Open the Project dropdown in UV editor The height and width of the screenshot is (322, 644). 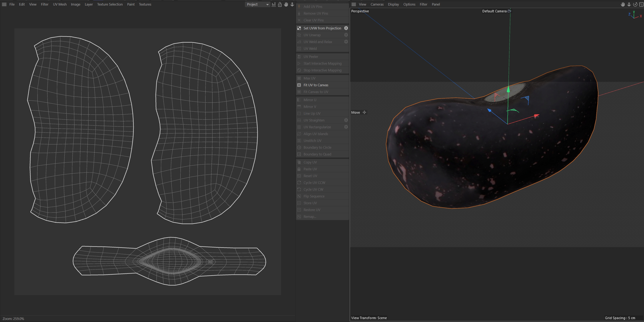tap(257, 5)
